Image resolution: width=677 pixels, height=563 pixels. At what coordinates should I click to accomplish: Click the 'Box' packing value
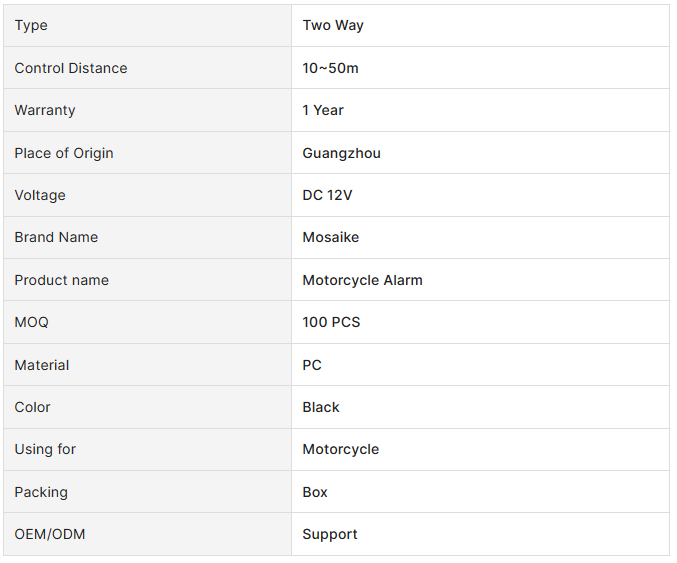[315, 492]
